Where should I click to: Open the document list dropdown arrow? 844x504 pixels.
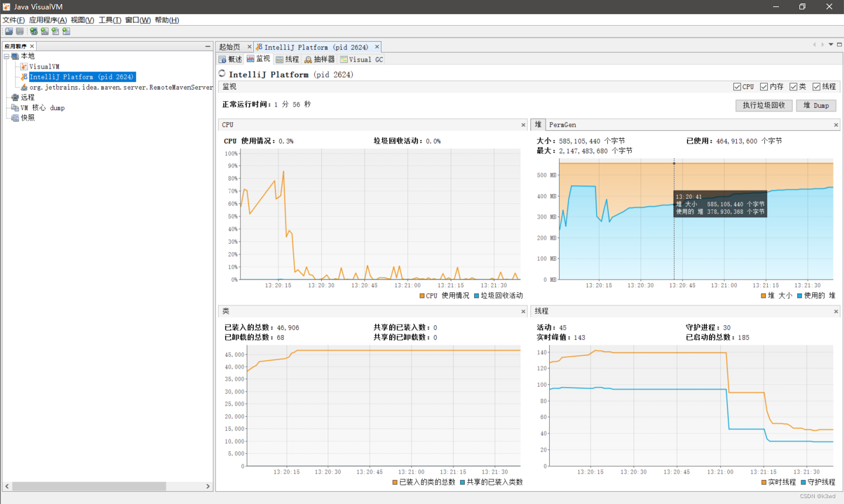(831, 45)
